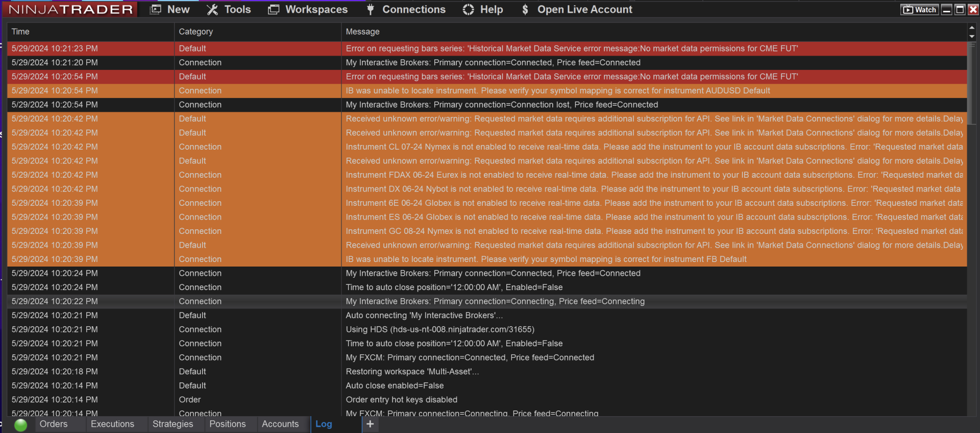Click the Help lifebuoy icon
Image resolution: width=980 pixels, height=433 pixels.
(468, 9)
